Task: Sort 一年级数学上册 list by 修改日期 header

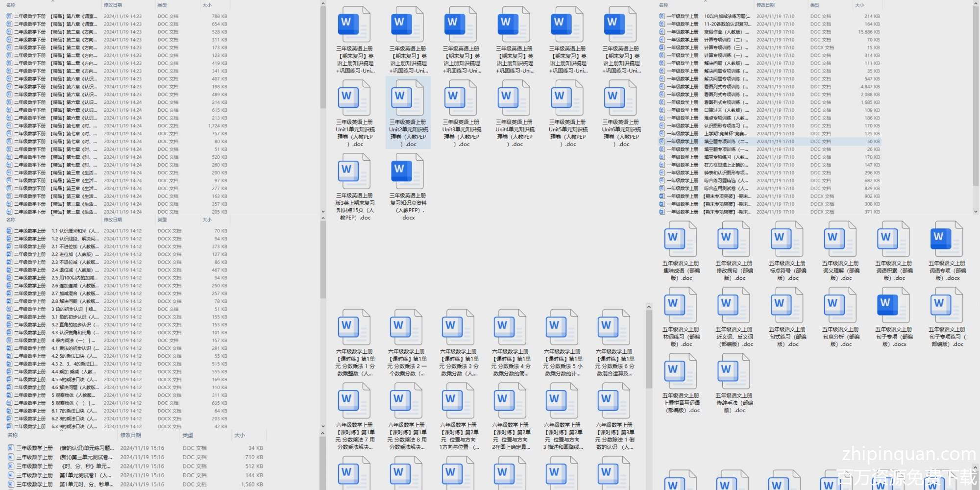Action: (765, 5)
